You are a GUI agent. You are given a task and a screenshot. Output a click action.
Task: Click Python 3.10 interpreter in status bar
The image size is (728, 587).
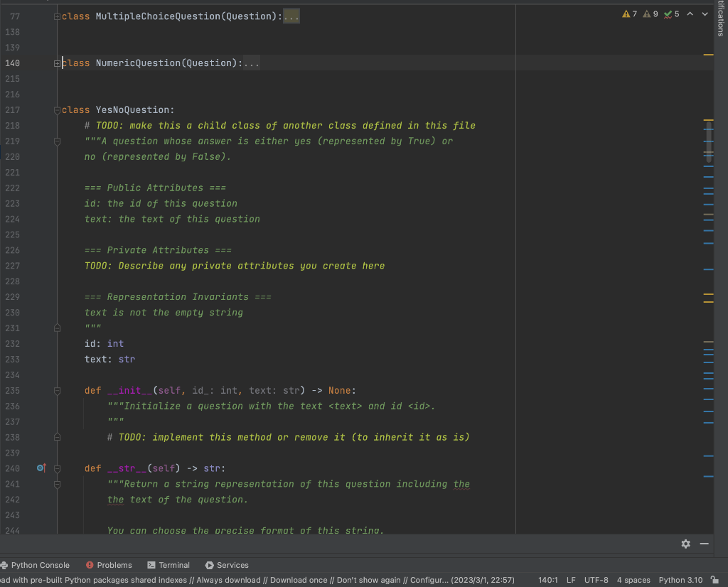pyautogui.click(x=680, y=579)
